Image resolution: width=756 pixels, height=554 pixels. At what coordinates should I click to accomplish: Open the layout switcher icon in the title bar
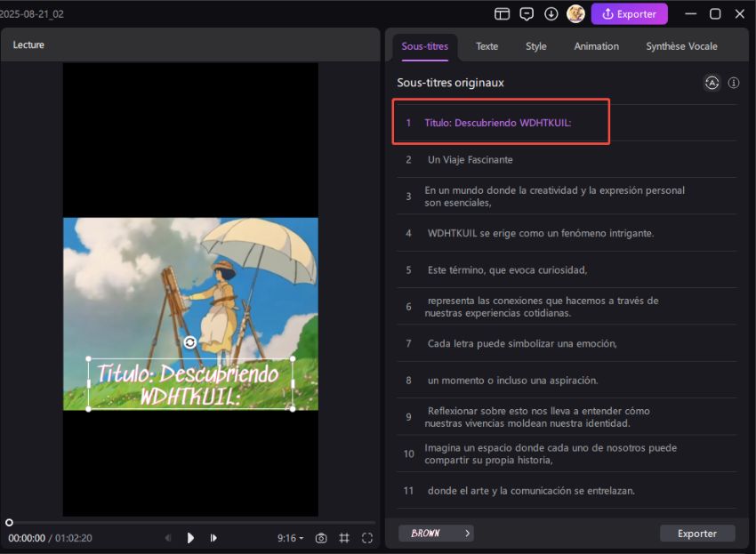[502, 13]
